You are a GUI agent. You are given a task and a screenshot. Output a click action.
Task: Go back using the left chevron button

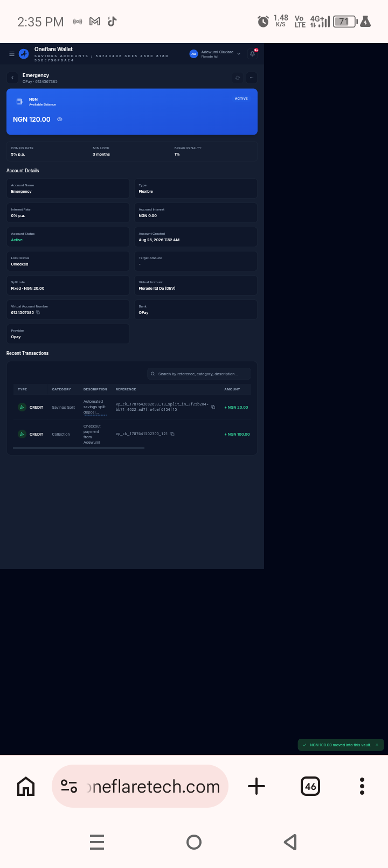(x=12, y=78)
